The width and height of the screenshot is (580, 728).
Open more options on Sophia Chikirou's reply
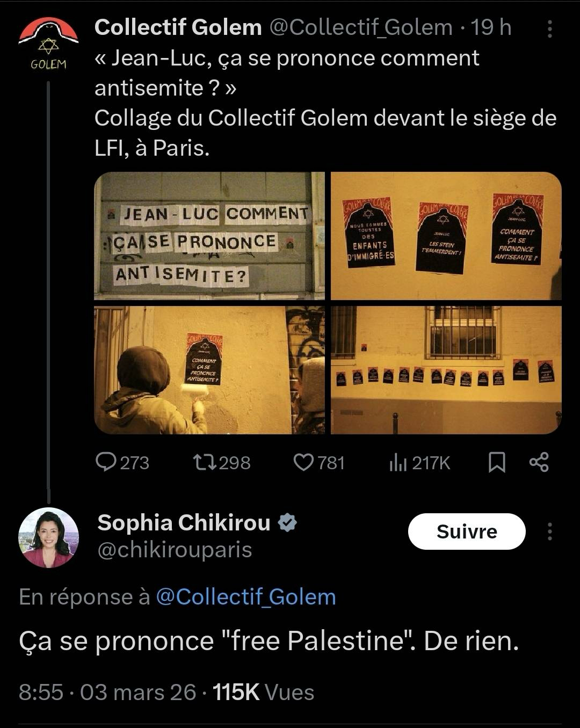point(549,532)
